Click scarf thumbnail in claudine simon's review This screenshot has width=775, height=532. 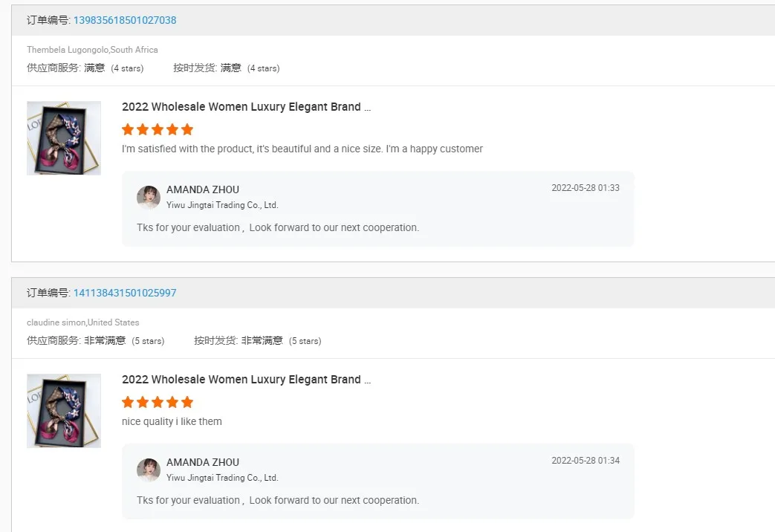coord(64,411)
